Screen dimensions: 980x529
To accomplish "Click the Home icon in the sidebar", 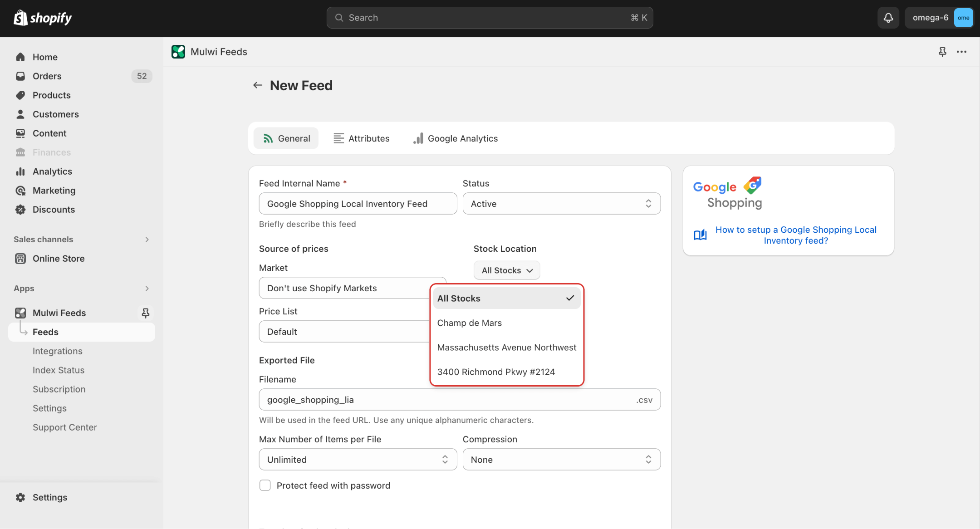I will (x=20, y=57).
